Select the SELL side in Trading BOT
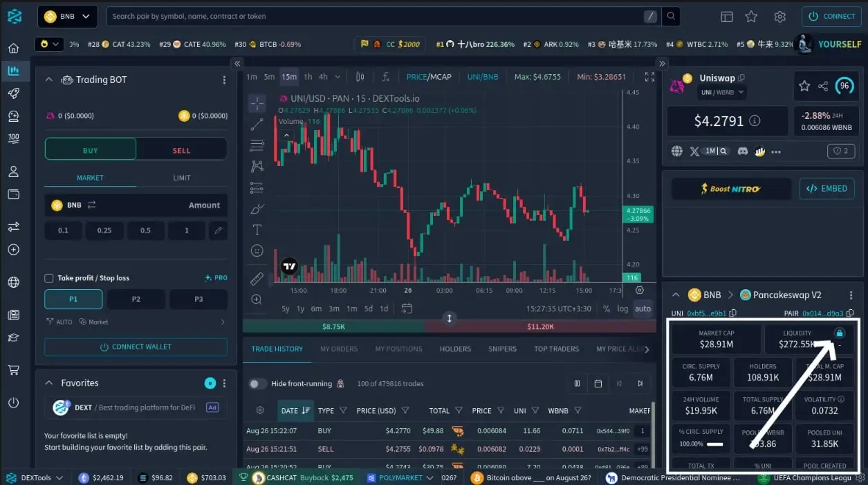The height and width of the screenshot is (485, 868). click(x=181, y=149)
